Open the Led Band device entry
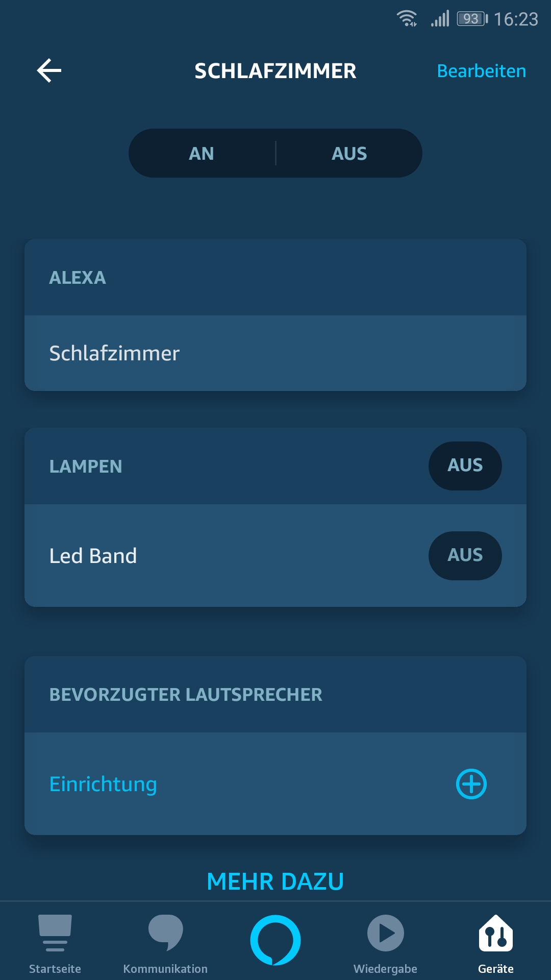Screen dimensions: 551x980 coord(93,556)
